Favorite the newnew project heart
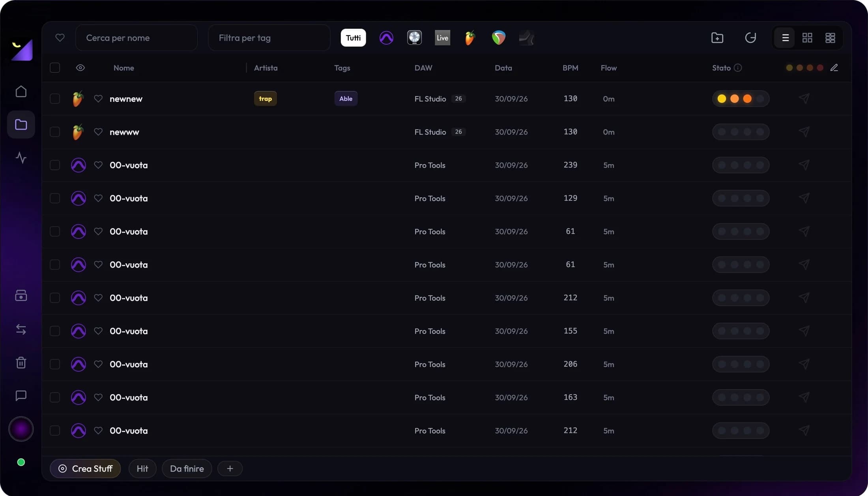Viewport: 868px width, 496px height. coord(98,99)
